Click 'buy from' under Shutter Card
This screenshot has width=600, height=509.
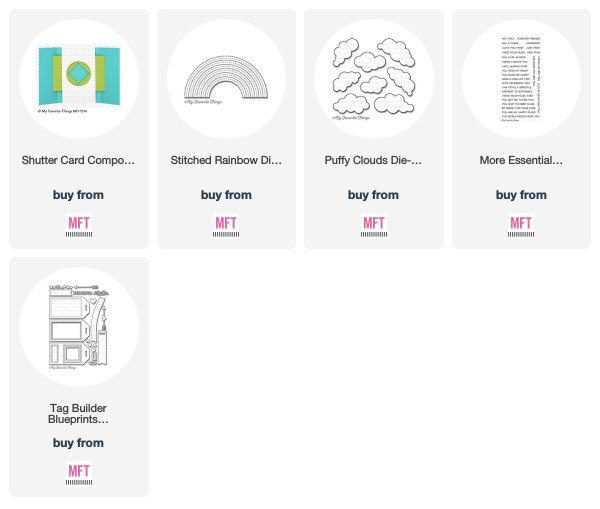click(x=78, y=195)
